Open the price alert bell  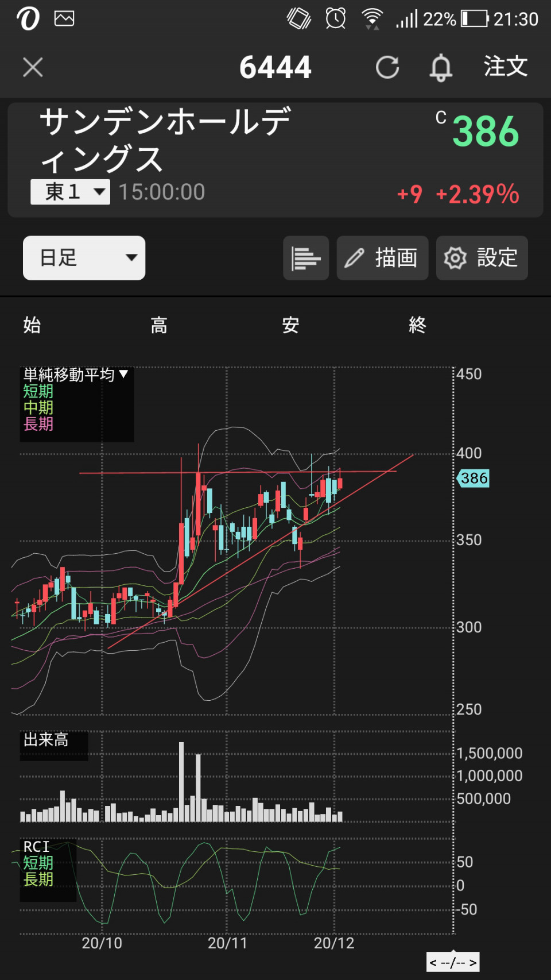[441, 67]
